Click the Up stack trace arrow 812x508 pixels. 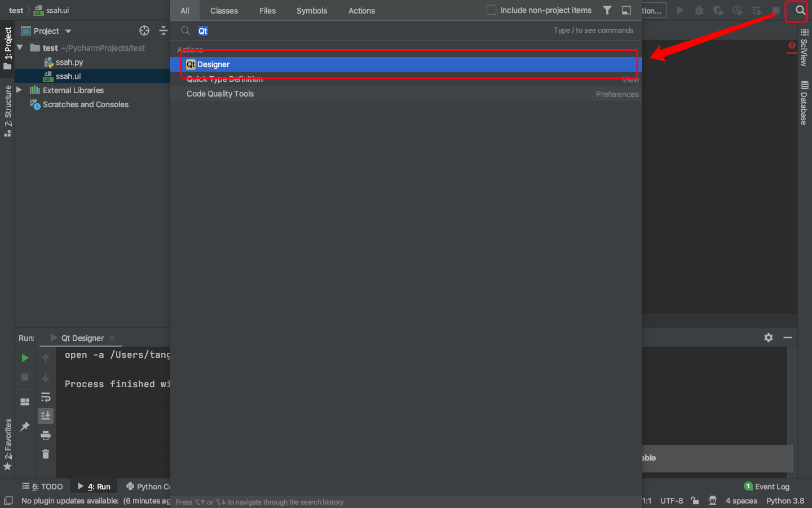46,358
